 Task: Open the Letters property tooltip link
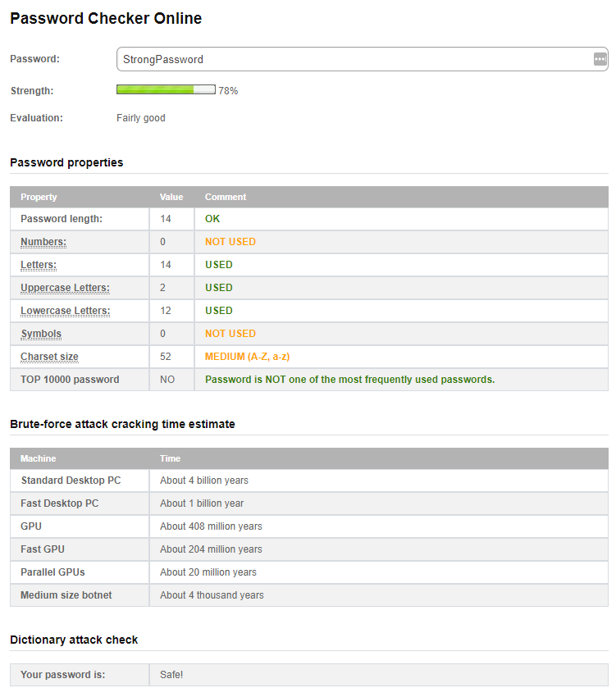click(x=38, y=264)
